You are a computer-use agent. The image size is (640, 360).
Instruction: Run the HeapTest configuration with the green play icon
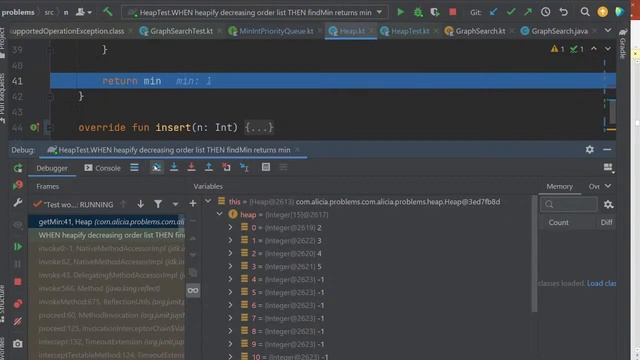click(x=400, y=12)
